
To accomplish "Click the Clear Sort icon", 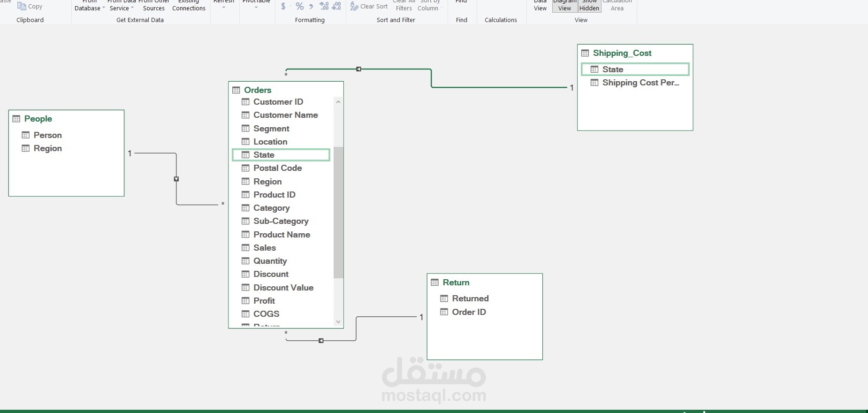I will pos(354,6).
